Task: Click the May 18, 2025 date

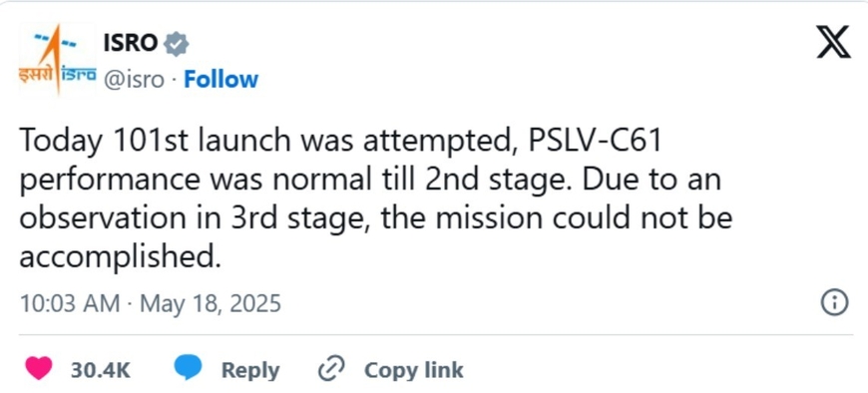Action: 211,304
